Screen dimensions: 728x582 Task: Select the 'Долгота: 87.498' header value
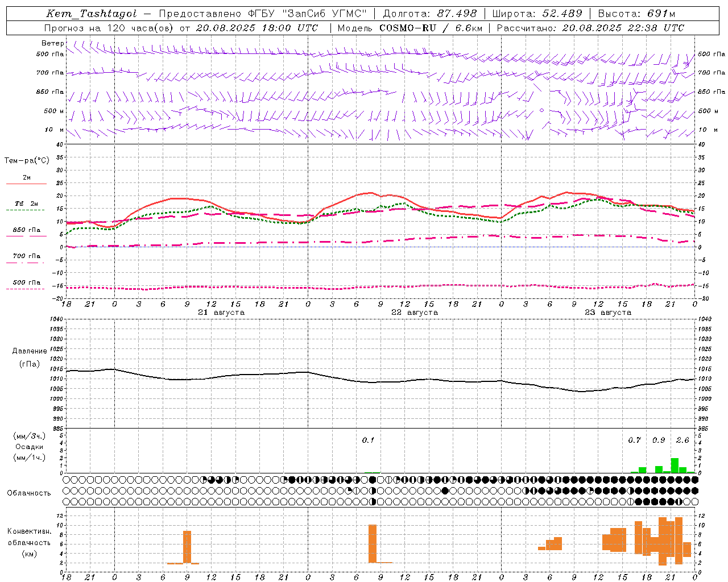430,14
